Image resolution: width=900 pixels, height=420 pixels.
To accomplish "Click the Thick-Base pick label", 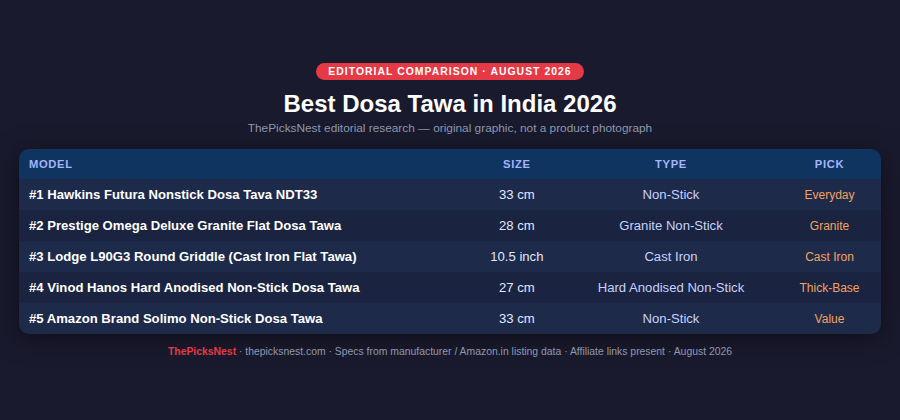I will coord(829,288).
